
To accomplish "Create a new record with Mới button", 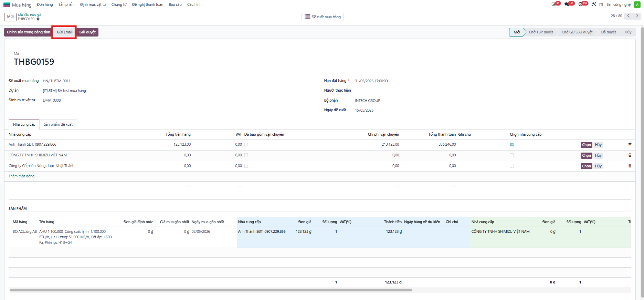I will coord(10,17).
